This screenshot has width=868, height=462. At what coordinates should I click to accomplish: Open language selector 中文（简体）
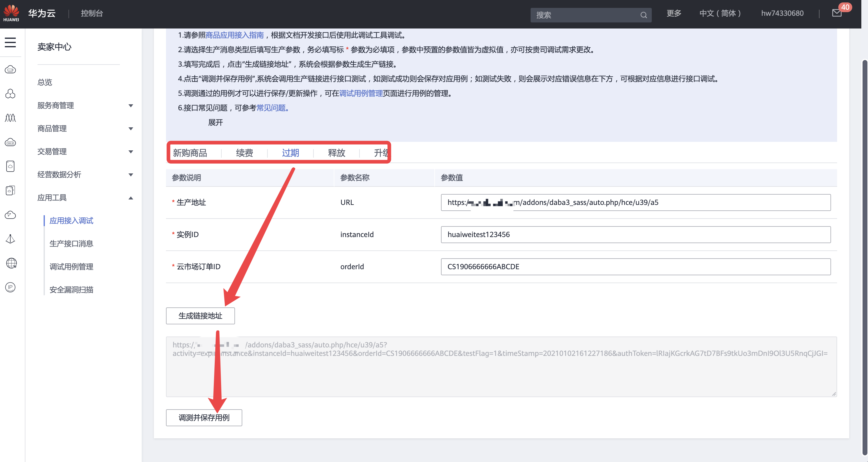click(x=720, y=13)
